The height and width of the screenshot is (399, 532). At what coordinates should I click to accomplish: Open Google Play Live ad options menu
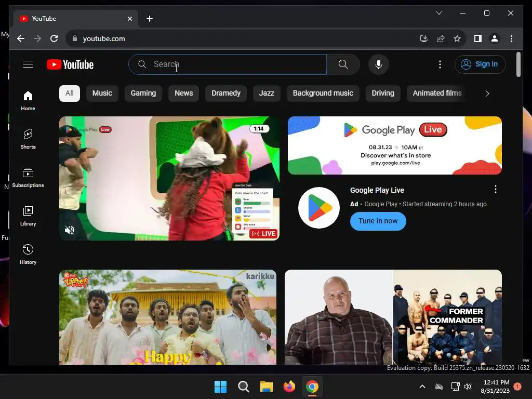[495, 189]
